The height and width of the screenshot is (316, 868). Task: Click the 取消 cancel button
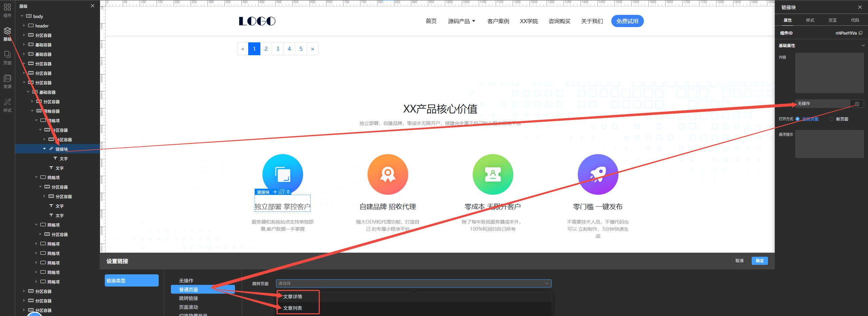[739, 261]
